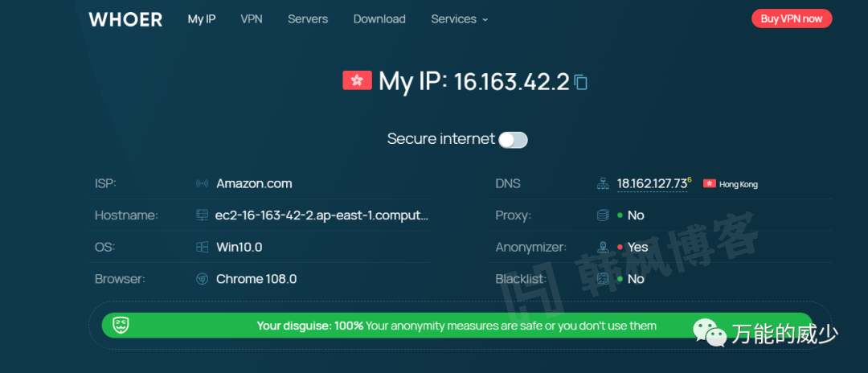Open the My IP tab
The height and width of the screenshot is (373, 868).
tap(202, 19)
